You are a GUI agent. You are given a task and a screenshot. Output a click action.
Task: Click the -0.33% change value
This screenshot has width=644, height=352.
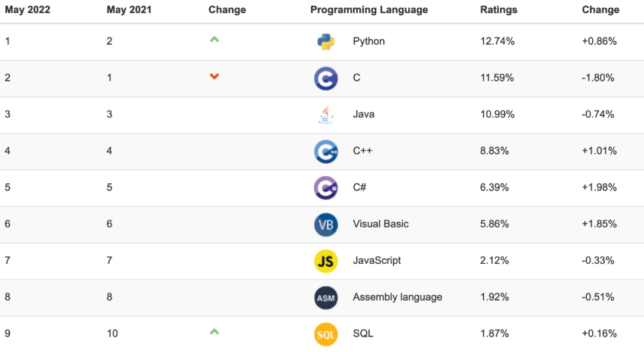[598, 260]
